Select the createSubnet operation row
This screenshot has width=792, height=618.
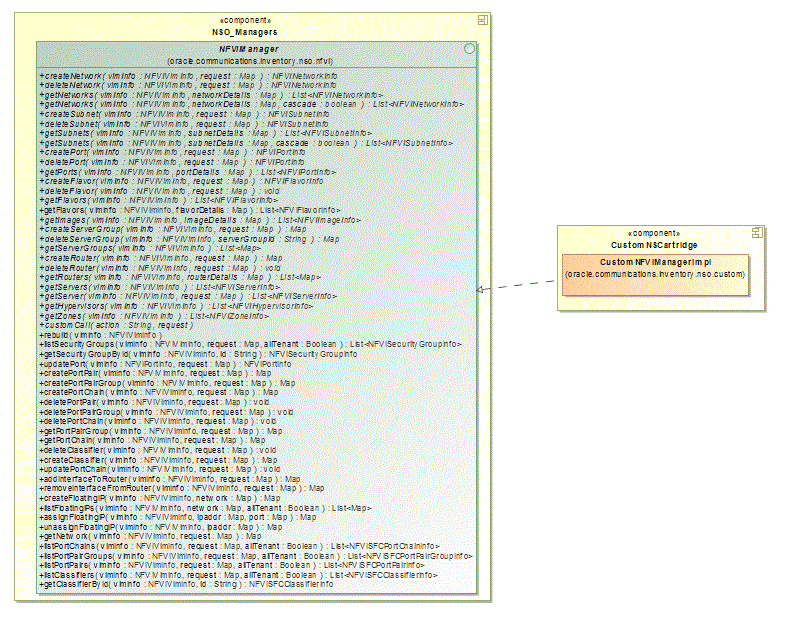[x=184, y=114]
